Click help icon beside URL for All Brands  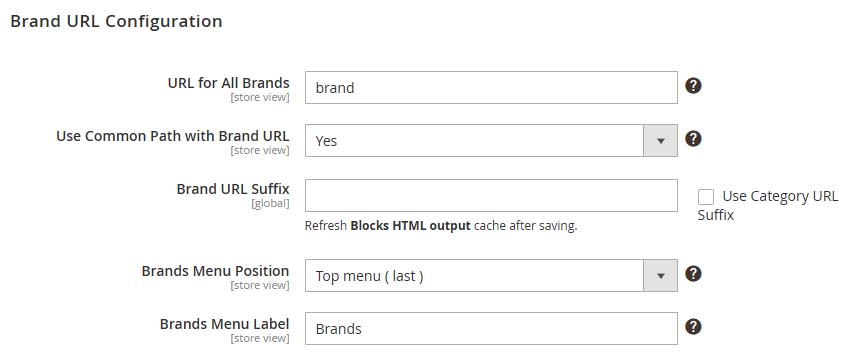point(693,86)
